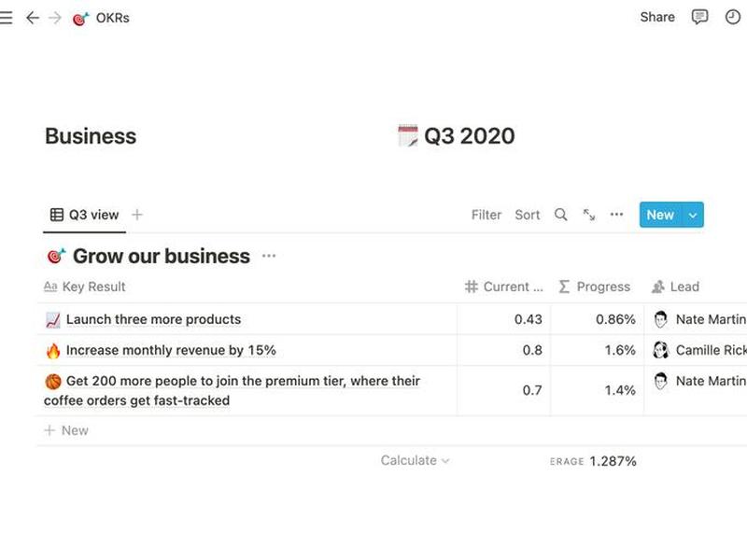Open the database three-dot options menu

[x=616, y=215]
